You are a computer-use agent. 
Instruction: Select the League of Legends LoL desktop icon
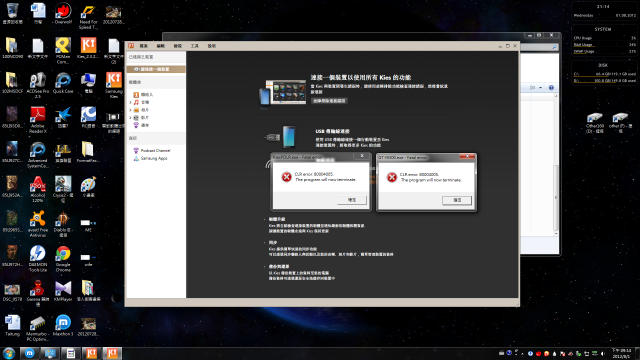coord(63,152)
